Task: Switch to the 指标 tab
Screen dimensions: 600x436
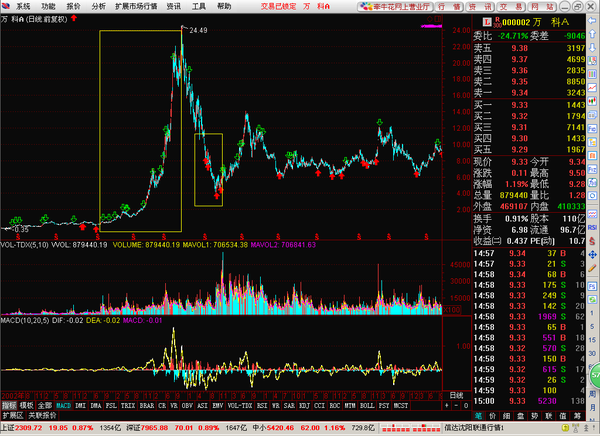Action: (9, 405)
